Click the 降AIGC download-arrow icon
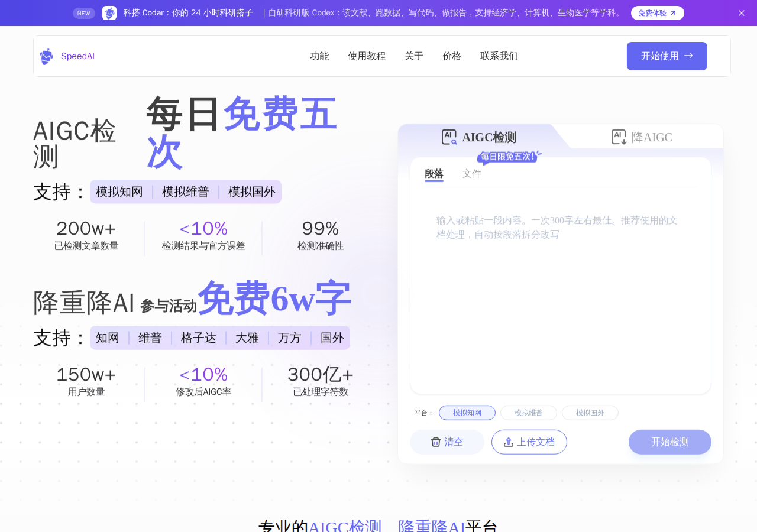757x532 pixels. [619, 137]
